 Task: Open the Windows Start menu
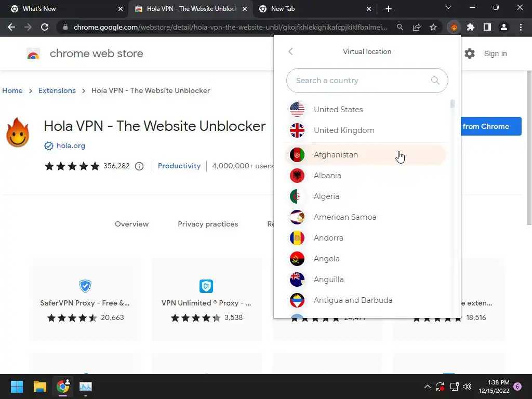pyautogui.click(x=17, y=387)
